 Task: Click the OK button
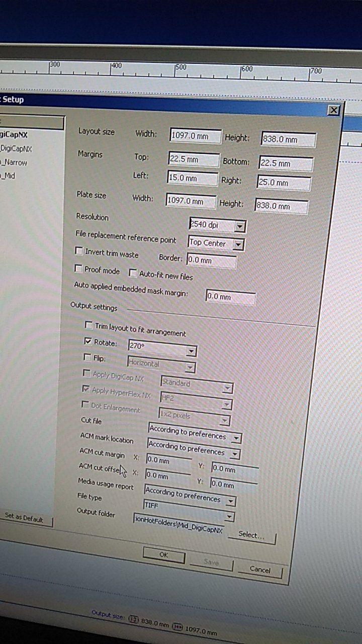click(x=164, y=555)
